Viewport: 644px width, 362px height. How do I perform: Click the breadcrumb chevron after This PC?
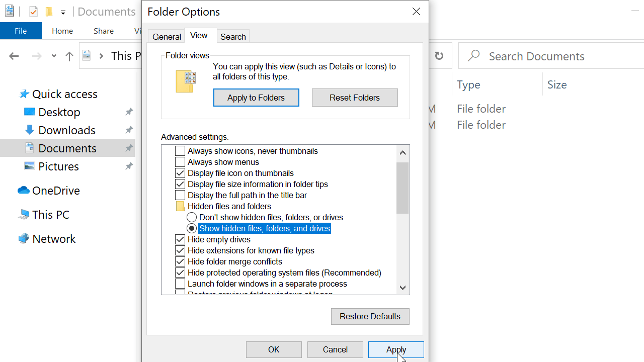coord(101,56)
